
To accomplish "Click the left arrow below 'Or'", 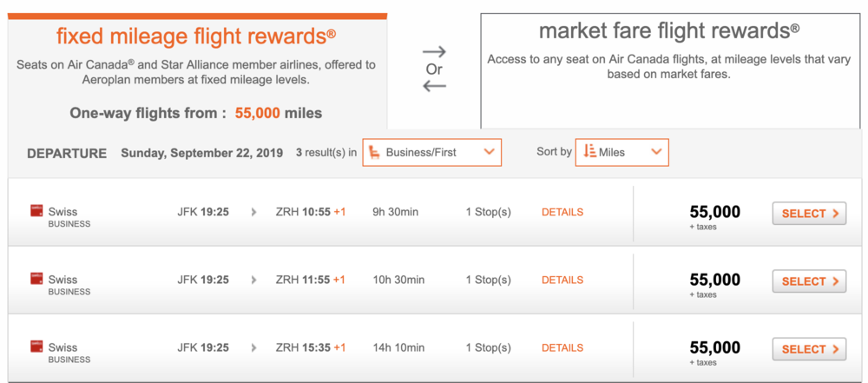I will point(434,85).
